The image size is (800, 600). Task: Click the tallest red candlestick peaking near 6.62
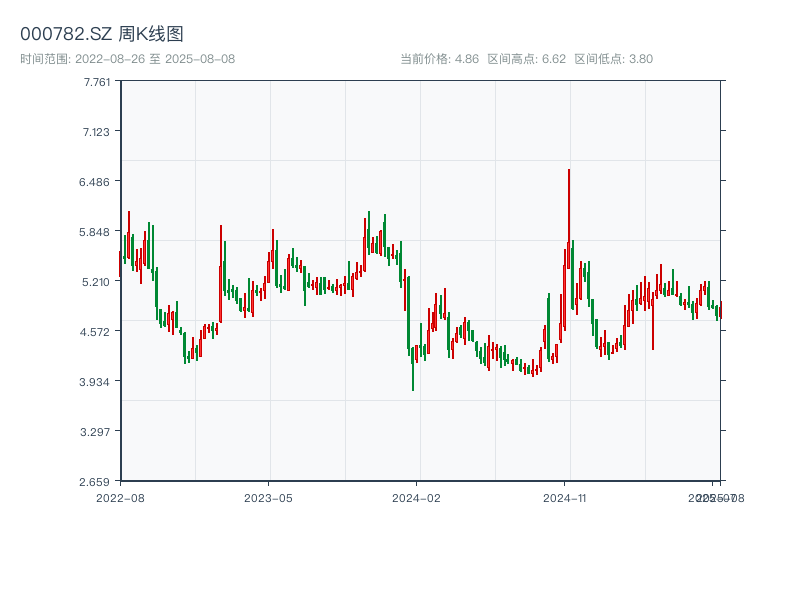pyautogui.click(x=569, y=219)
